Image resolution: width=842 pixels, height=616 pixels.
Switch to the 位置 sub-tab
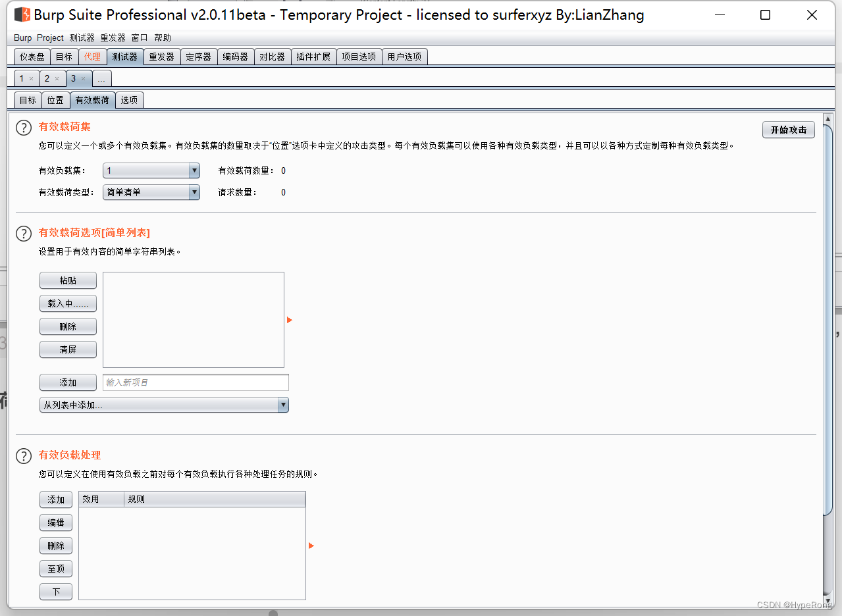[x=55, y=100]
